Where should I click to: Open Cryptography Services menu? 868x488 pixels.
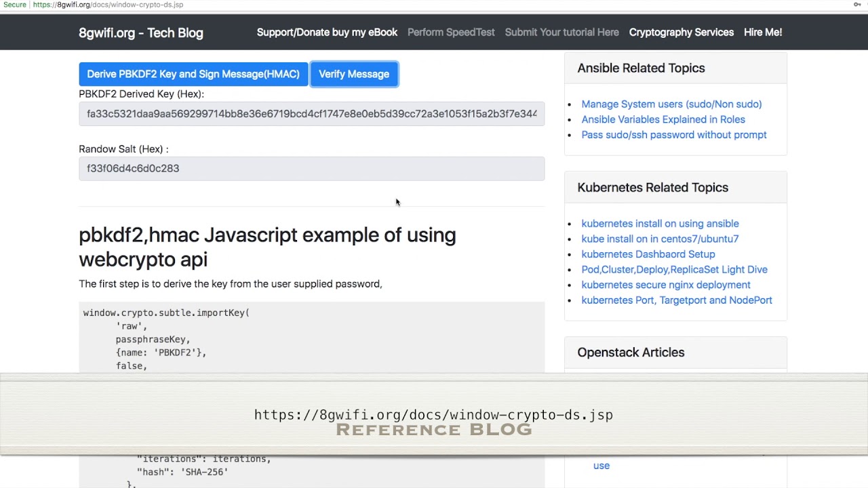point(681,33)
